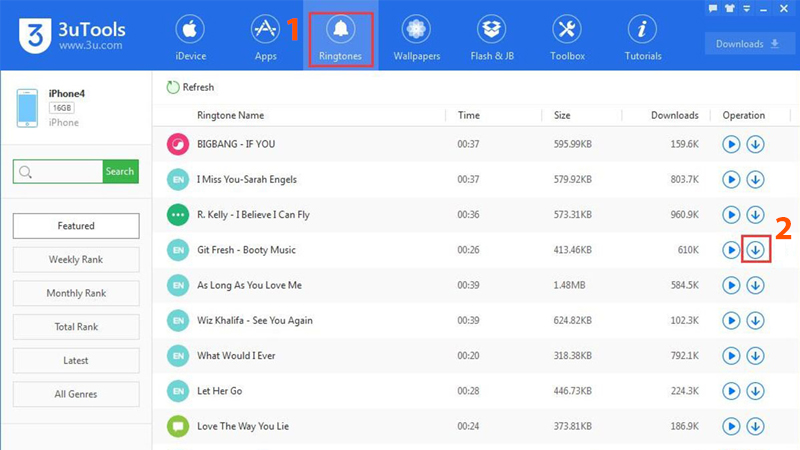Play Let Her Go ringtone
The width and height of the screenshot is (800, 450).
731,391
